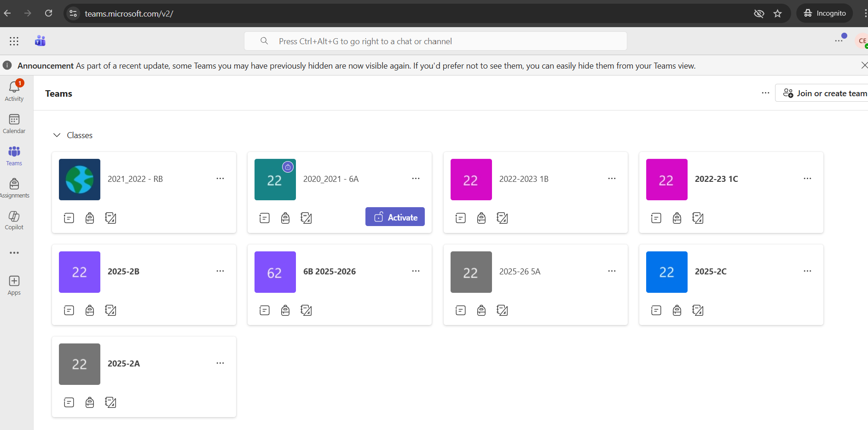The width and height of the screenshot is (868, 430).
Task: Open more options for 2025-2A
Action: (x=220, y=363)
